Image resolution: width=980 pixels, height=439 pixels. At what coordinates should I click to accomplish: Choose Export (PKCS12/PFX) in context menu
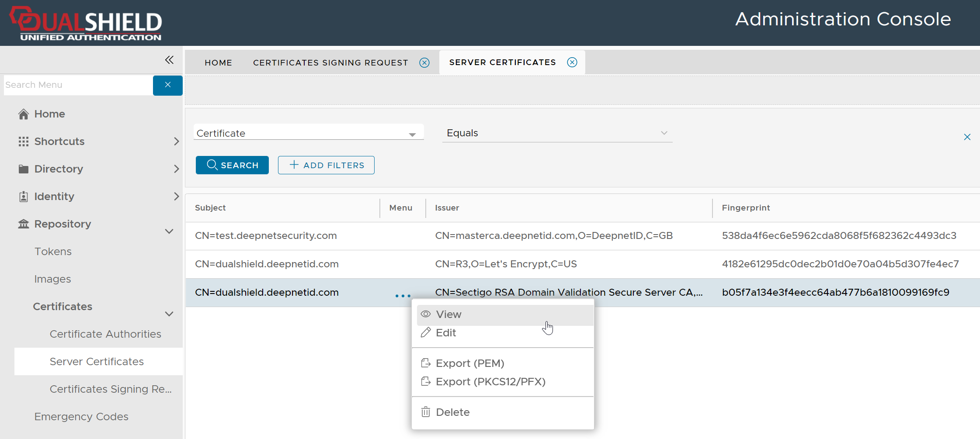pos(490,382)
